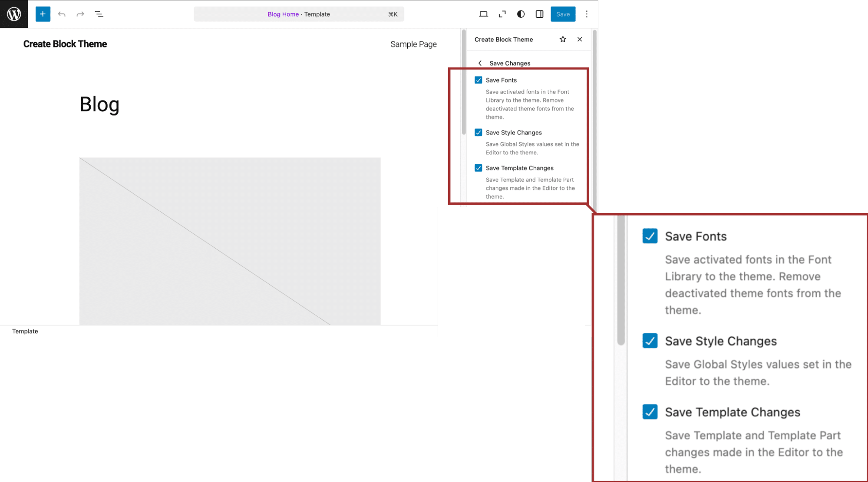Select the Sample Page link
Screen dimensions: 868x482
click(x=413, y=44)
